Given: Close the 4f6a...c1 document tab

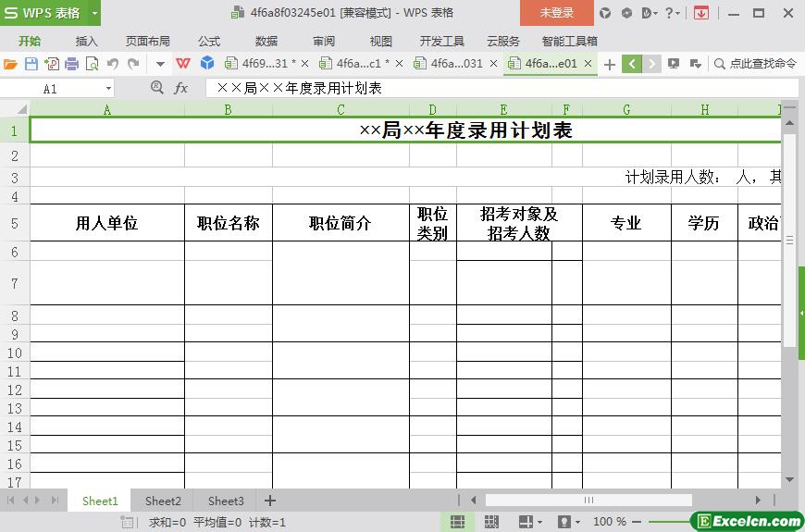Looking at the screenshot, I should click(399, 64).
